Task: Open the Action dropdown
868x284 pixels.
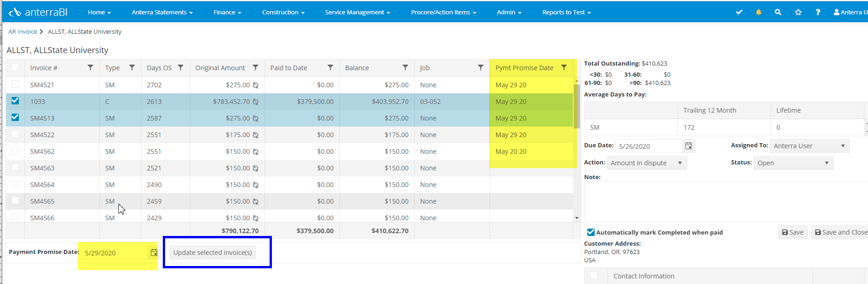Action: 646,163
